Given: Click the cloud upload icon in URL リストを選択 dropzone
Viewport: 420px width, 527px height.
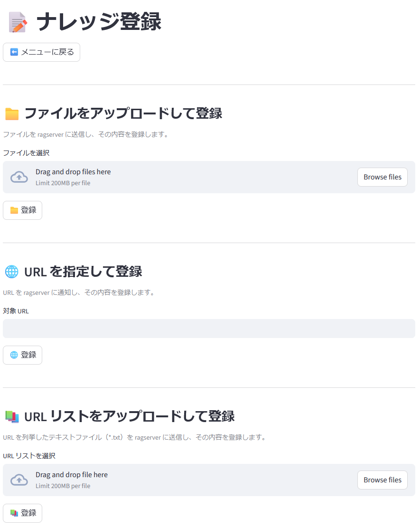Looking at the screenshot, I should tap(19, 480).
